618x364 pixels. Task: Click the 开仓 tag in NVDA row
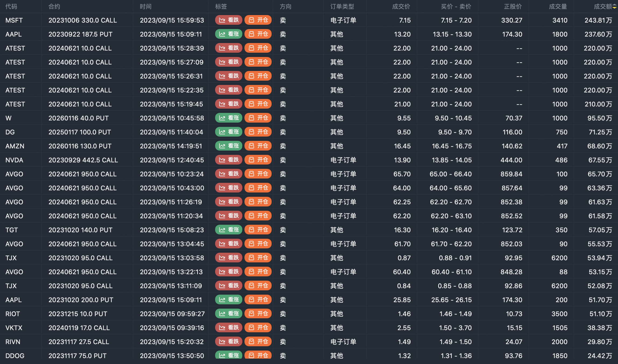point(258,160)
